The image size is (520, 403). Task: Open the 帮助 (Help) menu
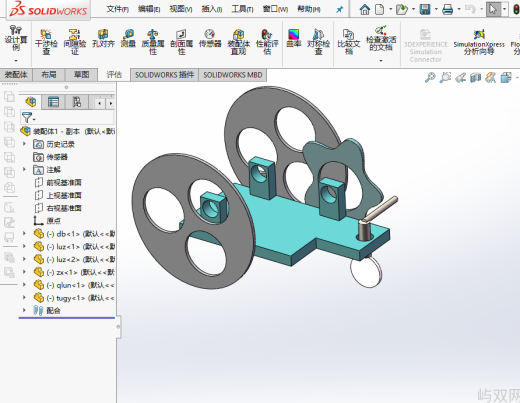tap(309, 9)
